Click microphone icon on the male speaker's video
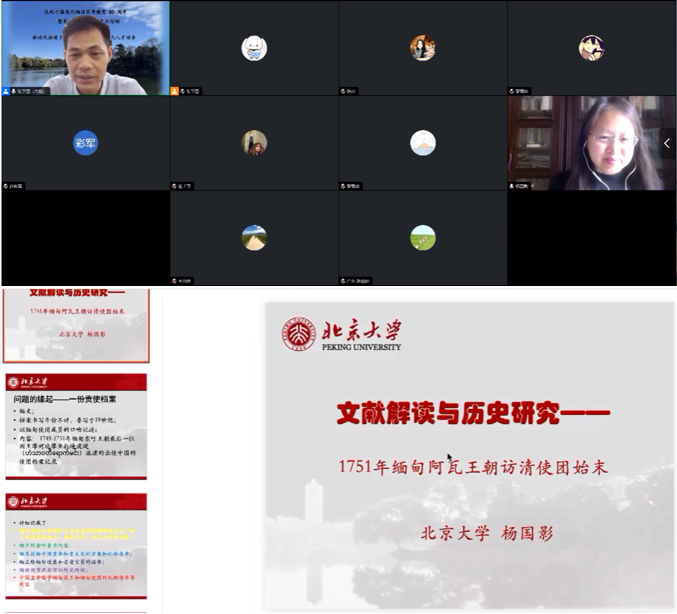Screen dimensions: 677x614 (6, 91)
